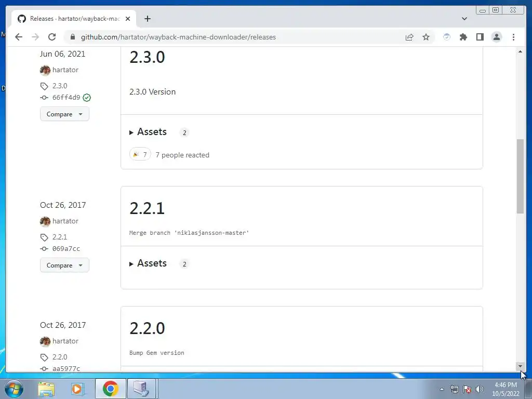Open the 2.2.1 release title
532x399 pixels.
coord(147,208)
